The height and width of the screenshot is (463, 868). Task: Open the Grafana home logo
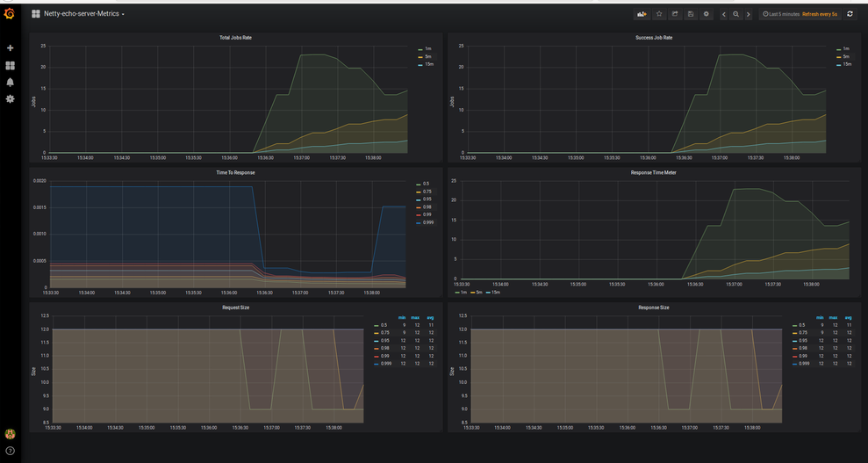tap(9, 14)
